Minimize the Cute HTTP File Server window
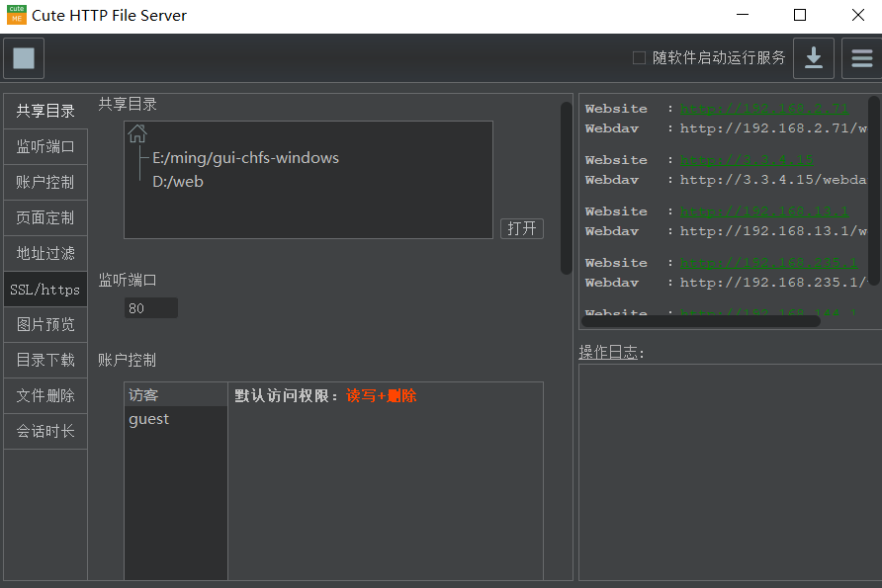Viewport: 882px width, 588px height. [743, 15]
